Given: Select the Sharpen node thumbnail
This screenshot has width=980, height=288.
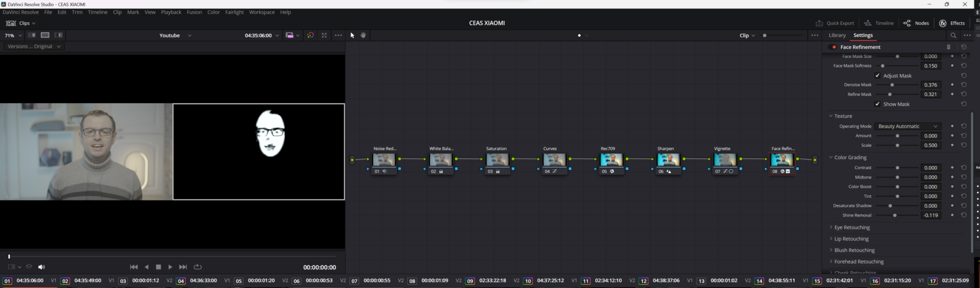Looking at the screenshot, I should point(668,160).
